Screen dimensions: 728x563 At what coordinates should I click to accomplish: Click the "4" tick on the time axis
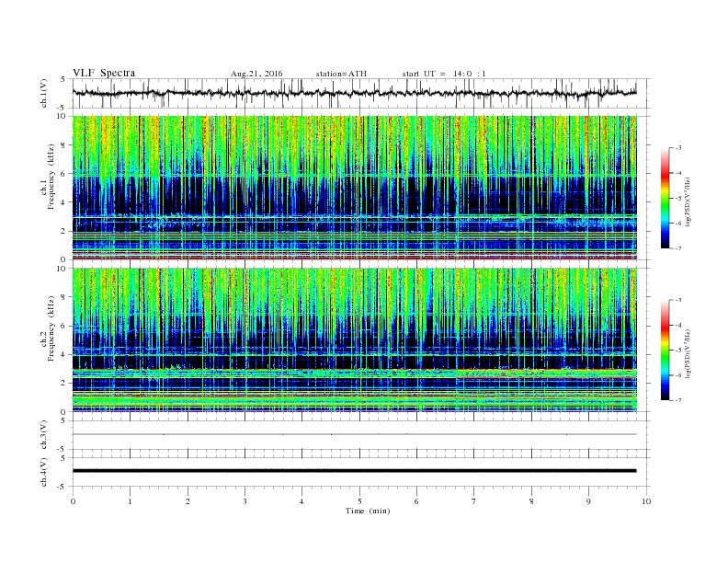point(301,501)
